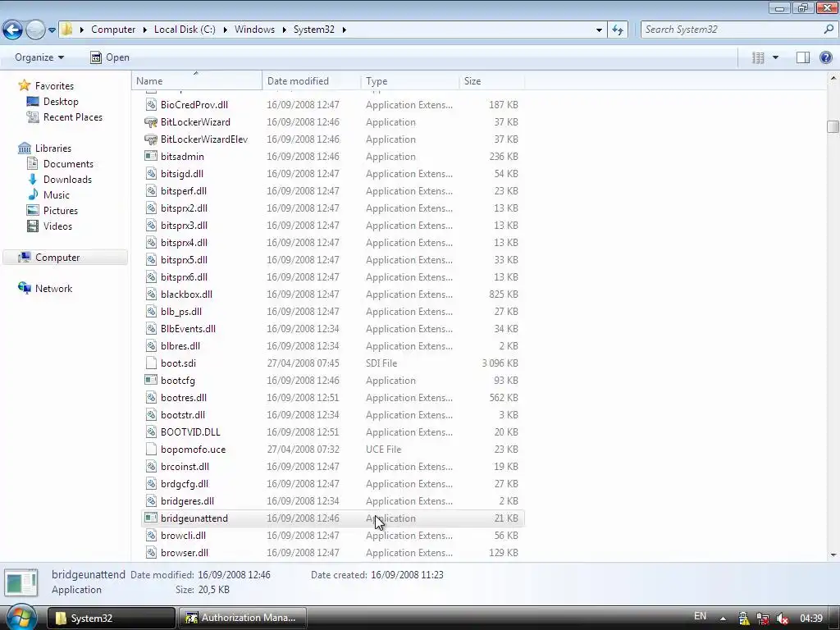The width and height of the screenshot is (840, 630).
Task: Select the file bitsprx2.dll
Action: pyautogui.click(x=184, y=208)
